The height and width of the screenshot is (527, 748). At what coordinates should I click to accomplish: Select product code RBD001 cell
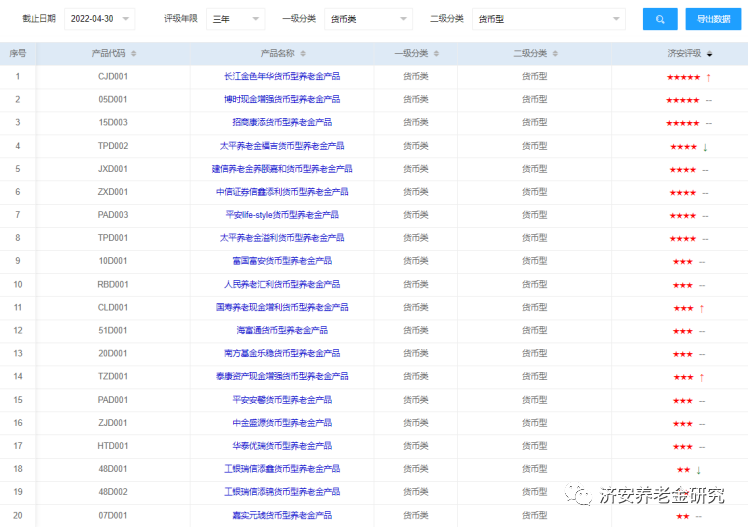113,284
